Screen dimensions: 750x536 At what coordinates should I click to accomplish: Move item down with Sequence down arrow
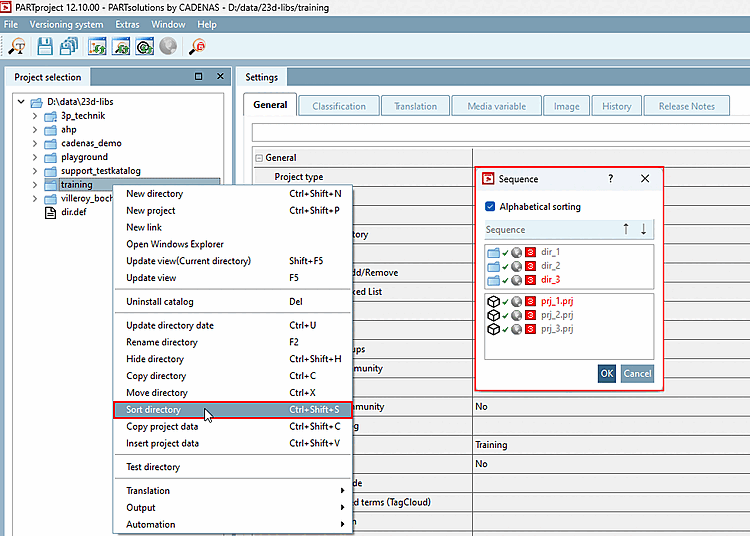tap(643, 229)
